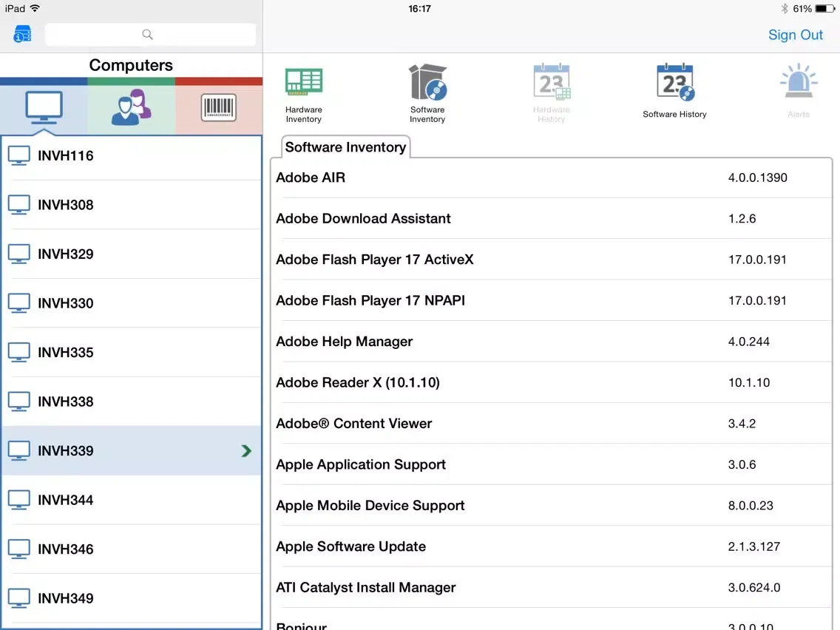Select computer INVH335
This screenshot has height=630, width=840.
click(x=132, y=353)
